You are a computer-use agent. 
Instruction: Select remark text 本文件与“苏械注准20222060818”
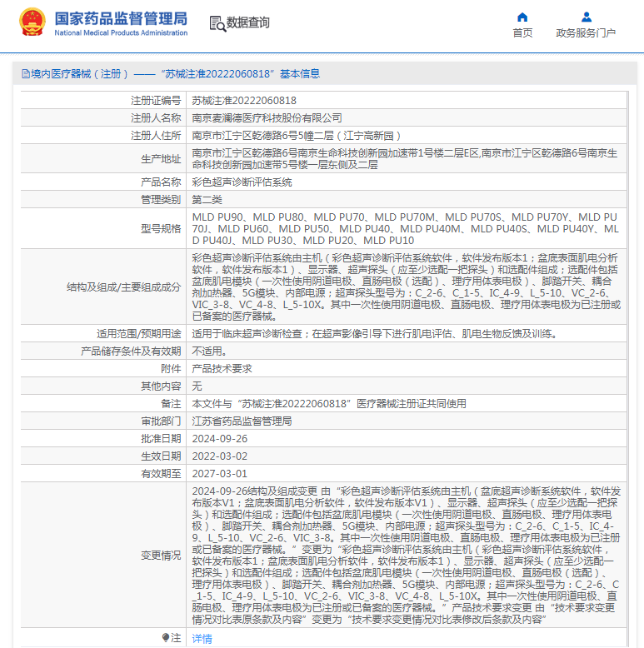[272, 403]
